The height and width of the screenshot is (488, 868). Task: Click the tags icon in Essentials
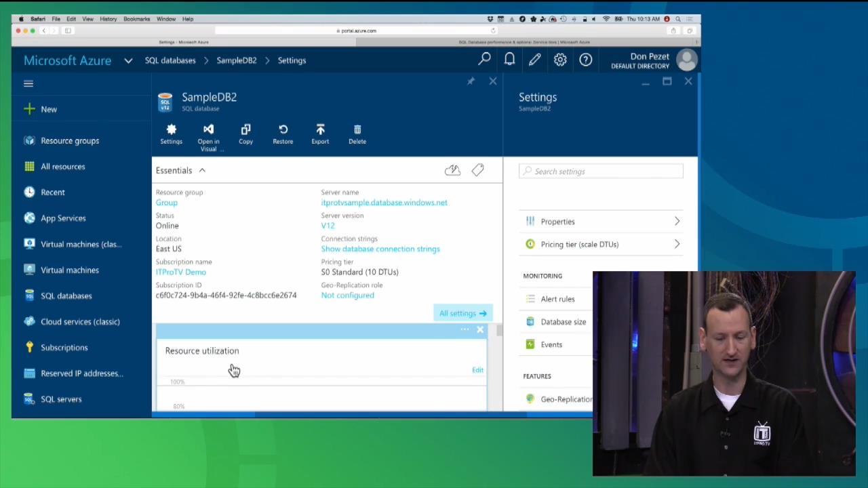(x=477, y=170)
